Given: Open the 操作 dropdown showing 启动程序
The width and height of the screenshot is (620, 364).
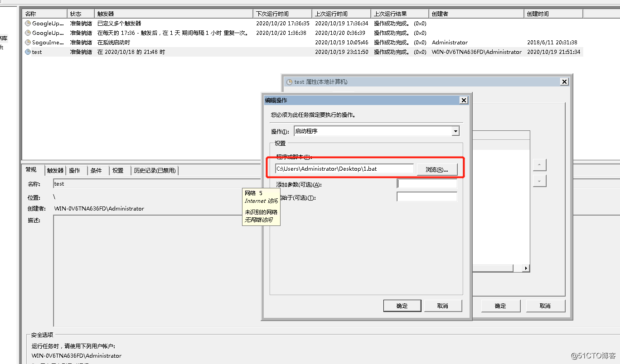Looking at the screenshot, I should pos(377,131).
